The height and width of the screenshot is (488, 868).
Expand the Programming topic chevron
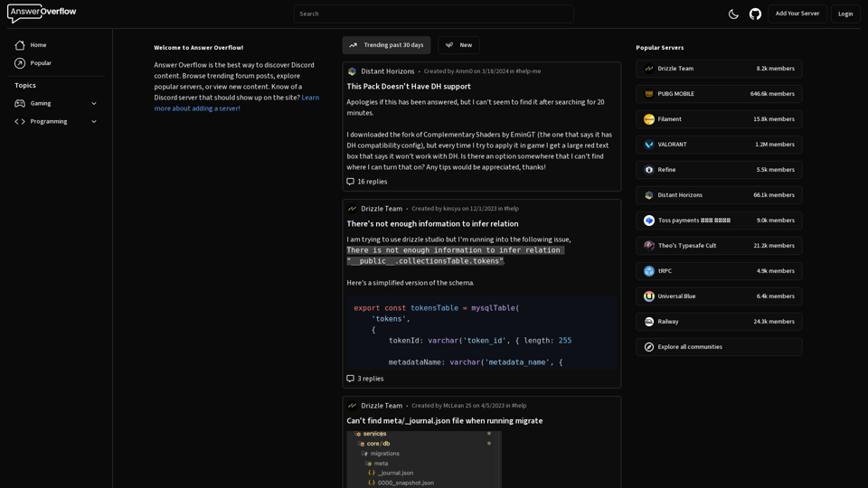(94, 122)
